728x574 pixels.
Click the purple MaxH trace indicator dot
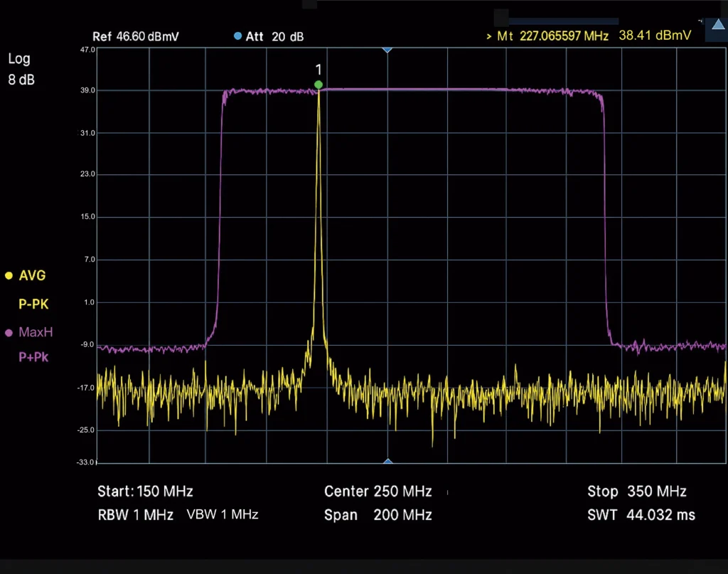(x=10, y=332)
